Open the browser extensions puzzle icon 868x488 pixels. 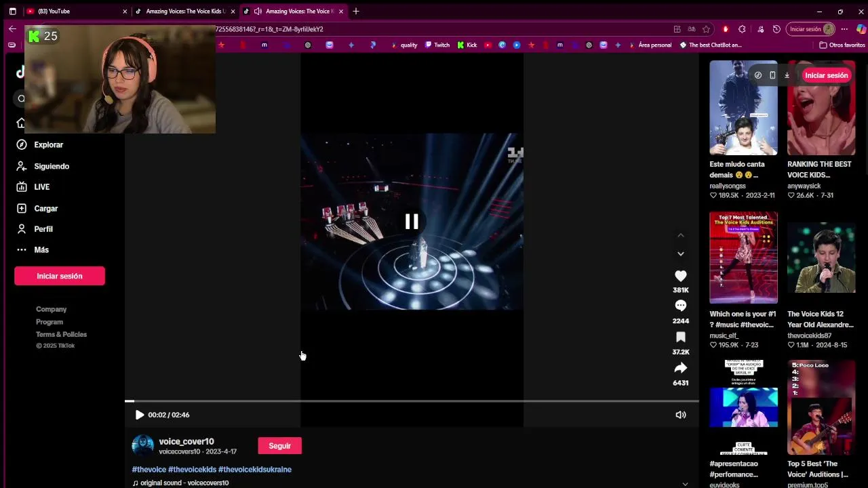click(x=742, y=29)
